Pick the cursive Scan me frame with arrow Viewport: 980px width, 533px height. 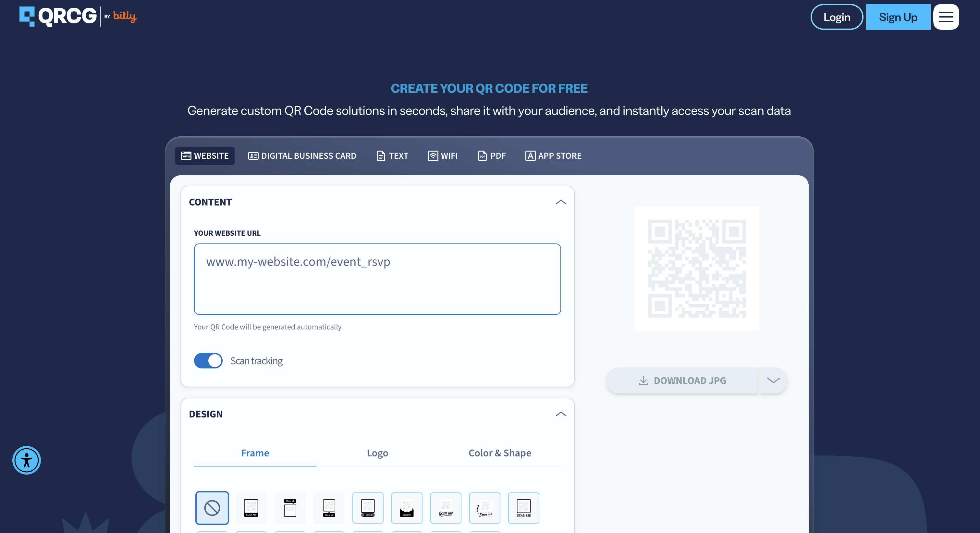tap(485, 508)
